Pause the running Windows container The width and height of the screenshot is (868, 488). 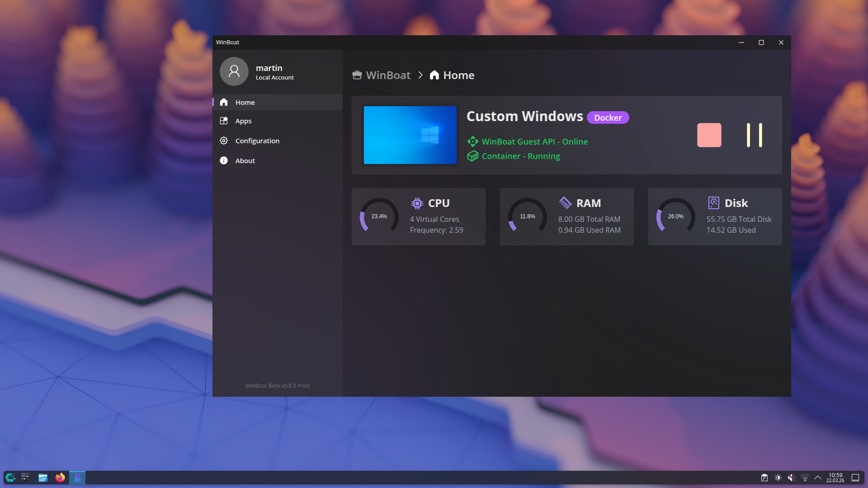coord(754,135)
